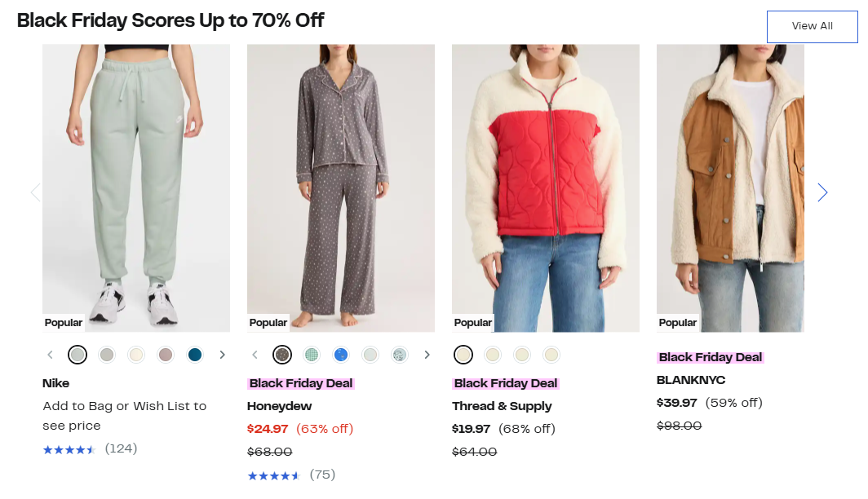The width and height of the screenshot is (868, 499).
Task: Click the View All button
Action: click(812, 26)
